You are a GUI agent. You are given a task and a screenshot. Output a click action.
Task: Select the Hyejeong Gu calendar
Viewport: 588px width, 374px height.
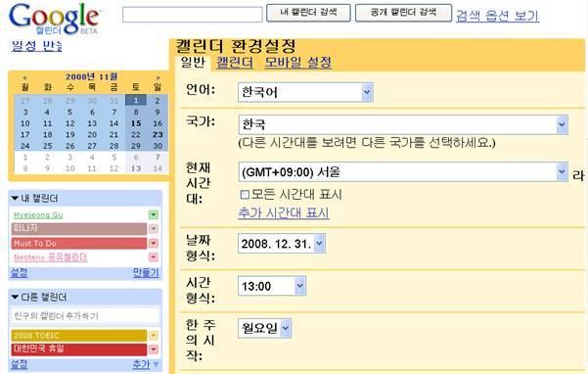[x=38, y=215]
